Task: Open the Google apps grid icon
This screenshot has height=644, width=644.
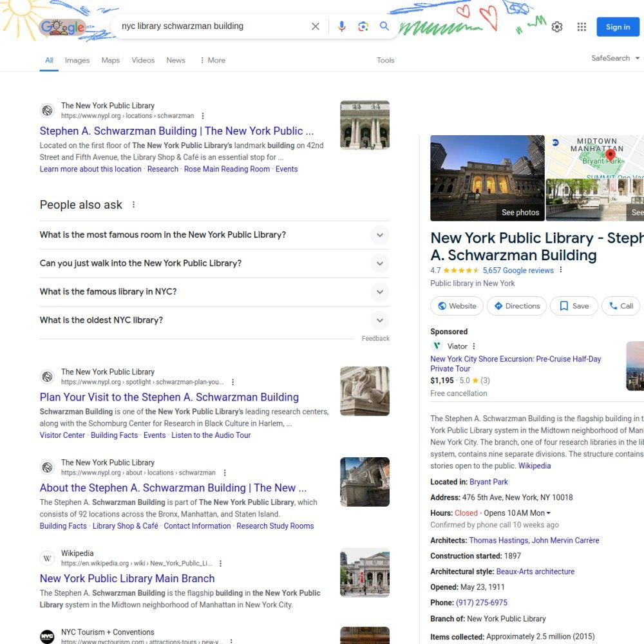Action: [582, 26]
